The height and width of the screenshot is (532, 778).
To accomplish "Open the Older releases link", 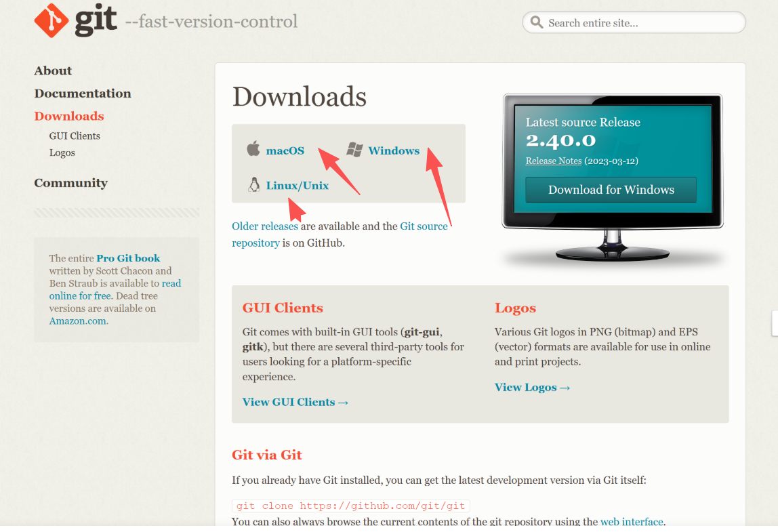I will (x=265, y=226).
